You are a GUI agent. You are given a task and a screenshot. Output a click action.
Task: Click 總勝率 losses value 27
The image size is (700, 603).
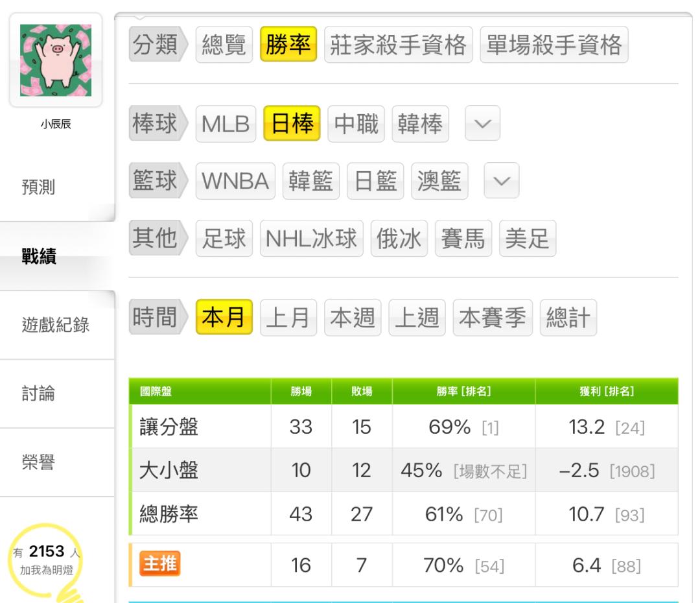(362, 515)
